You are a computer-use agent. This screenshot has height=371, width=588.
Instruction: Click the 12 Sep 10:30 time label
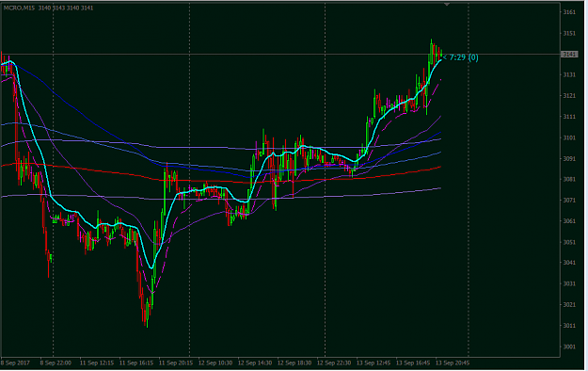click(x=215, y=363)
